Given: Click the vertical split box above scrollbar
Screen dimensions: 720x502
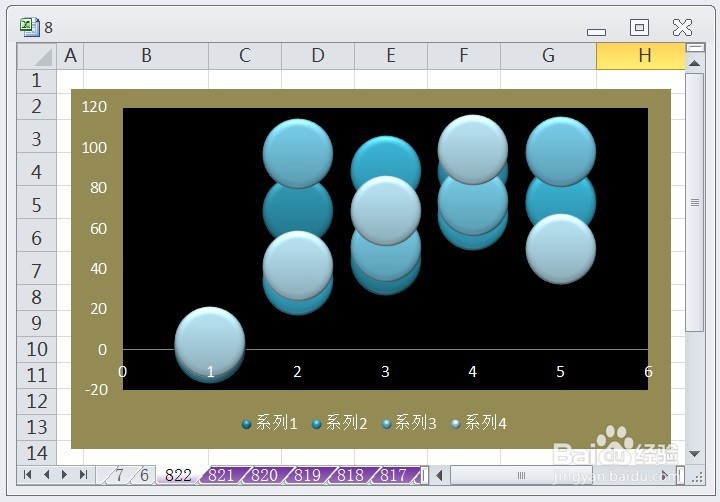Looking at the screenshot, I should tap(695, 47).
